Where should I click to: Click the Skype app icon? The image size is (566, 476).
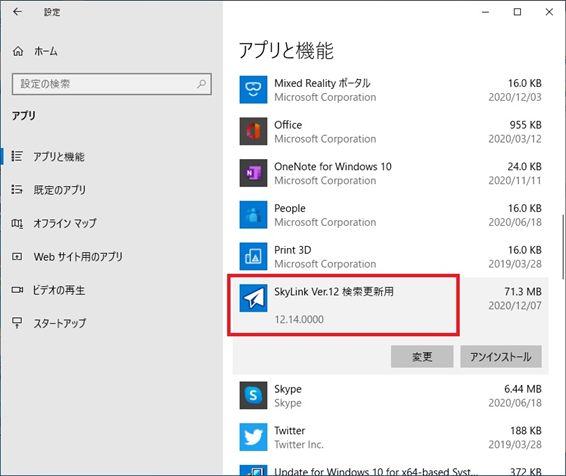point(253,395)
